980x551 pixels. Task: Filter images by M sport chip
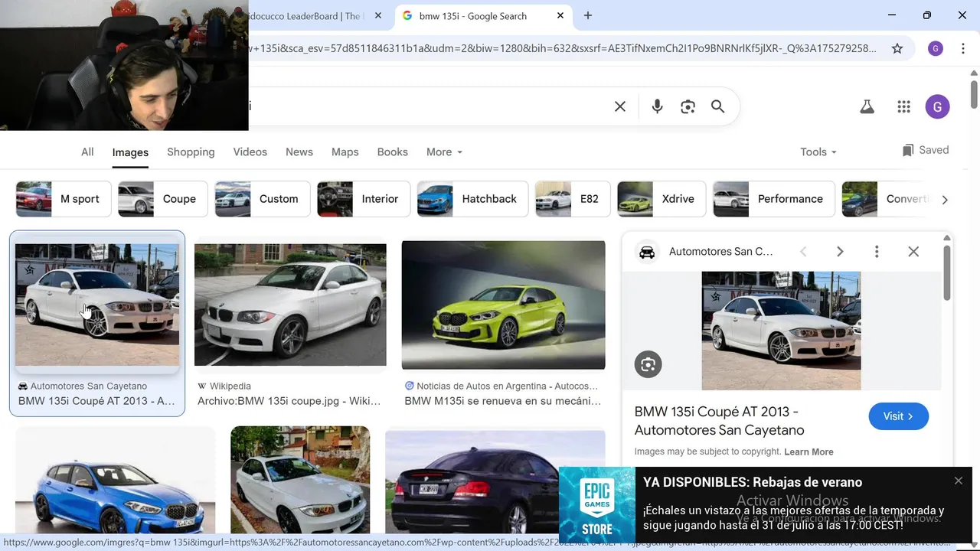tap(64, 199)
